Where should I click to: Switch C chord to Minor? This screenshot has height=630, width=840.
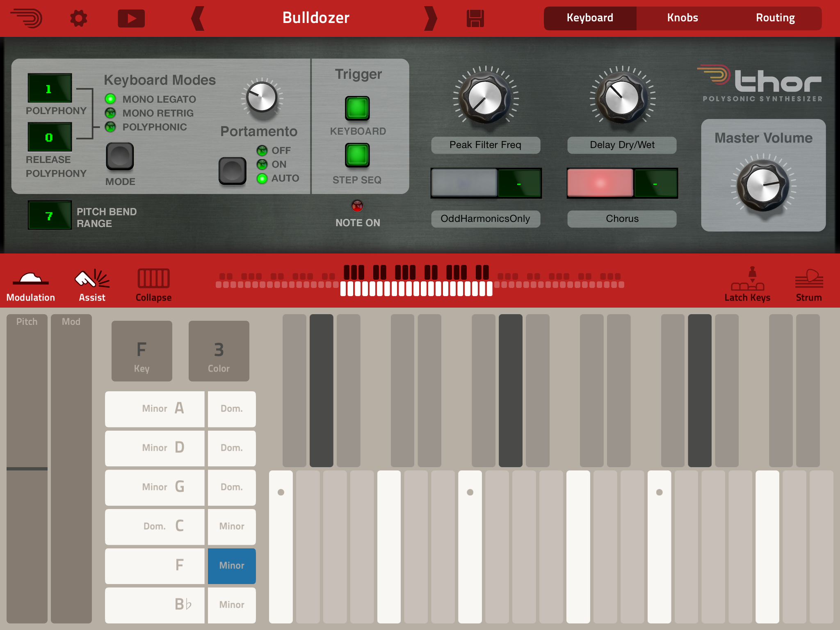point(232,527)
